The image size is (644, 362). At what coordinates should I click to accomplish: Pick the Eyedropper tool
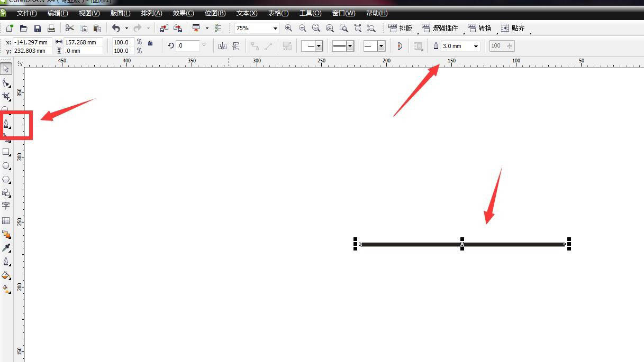(x=6, y=248)
